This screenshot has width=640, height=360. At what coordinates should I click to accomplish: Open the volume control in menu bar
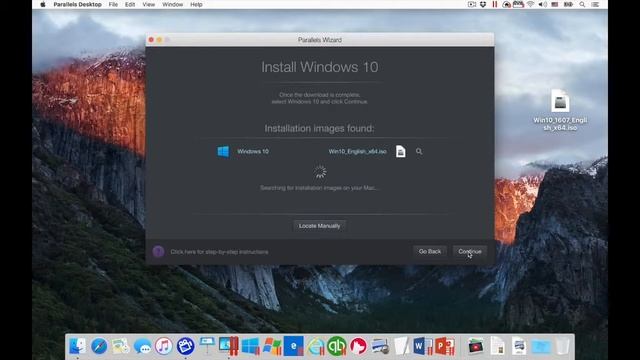[x=542, y=4]
